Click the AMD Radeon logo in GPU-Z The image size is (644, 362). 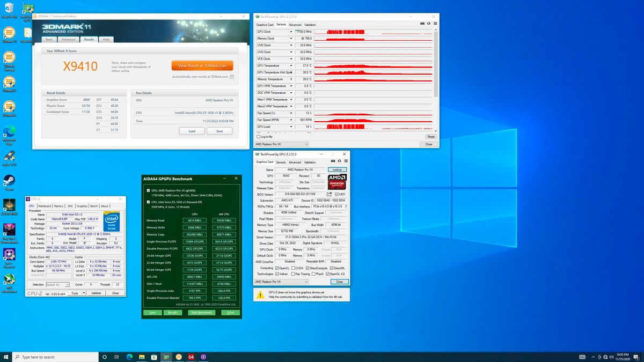[x=337, y=181]
